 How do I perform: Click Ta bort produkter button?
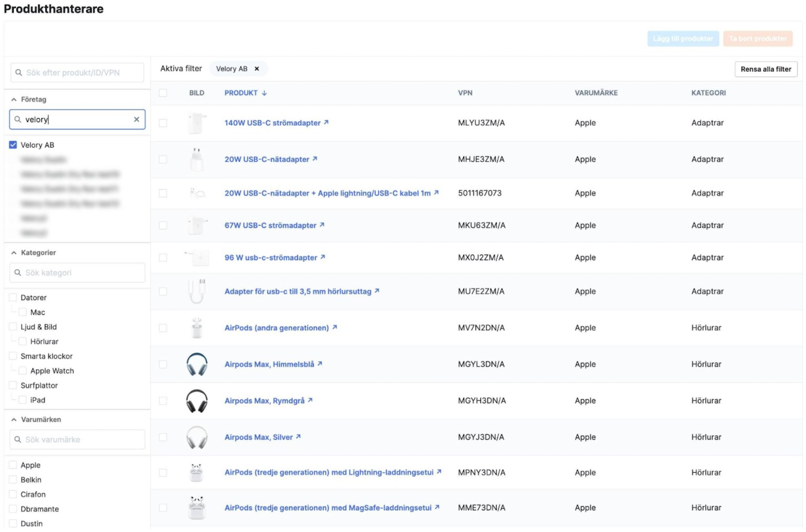point(758,38)
